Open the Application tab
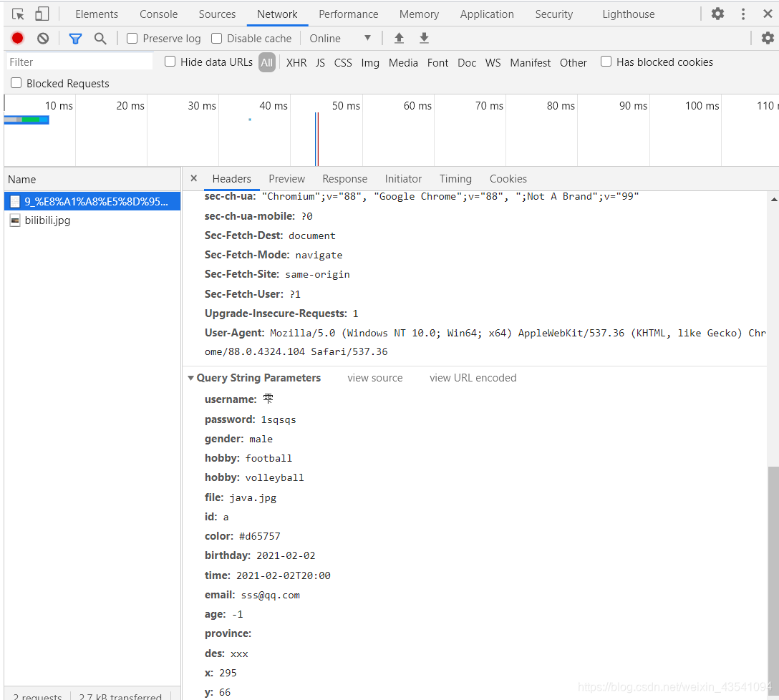This screenshot has width=779, height=700. (x=487, y=14)
